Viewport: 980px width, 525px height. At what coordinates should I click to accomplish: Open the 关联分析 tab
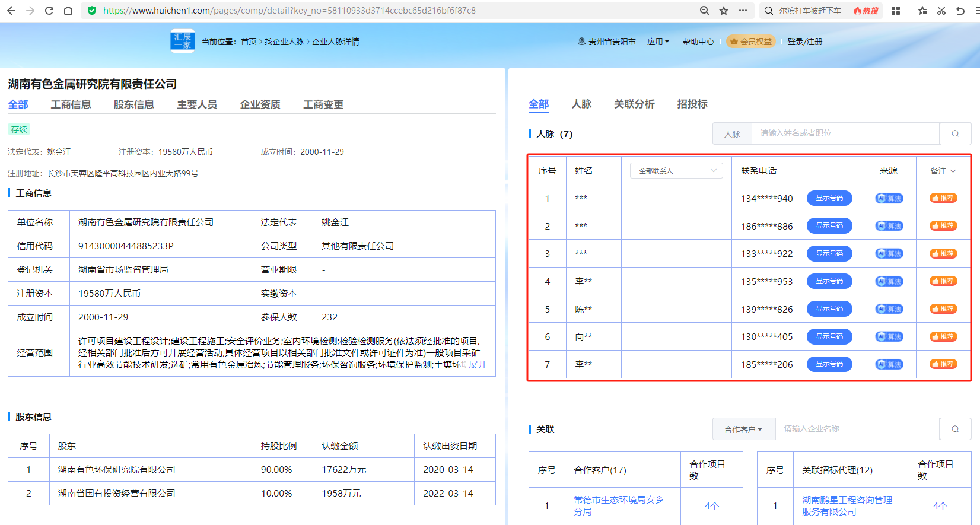coord(634,104)
